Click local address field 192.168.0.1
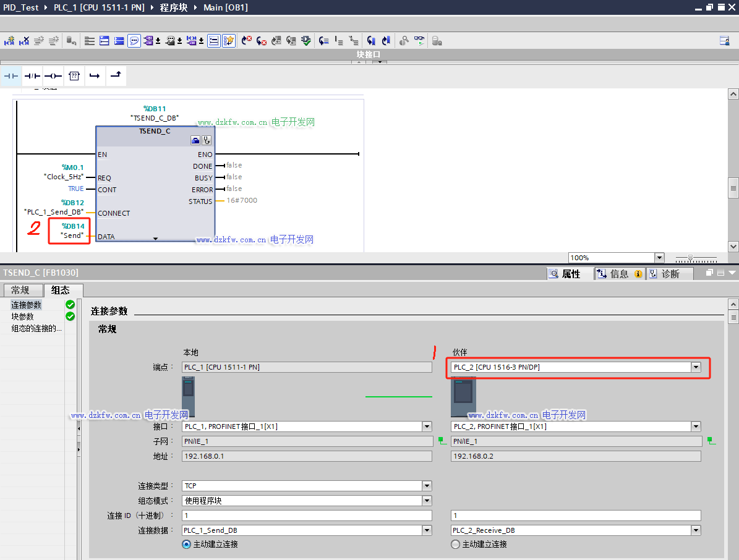739x560 pixels. (x=307, y=456)
